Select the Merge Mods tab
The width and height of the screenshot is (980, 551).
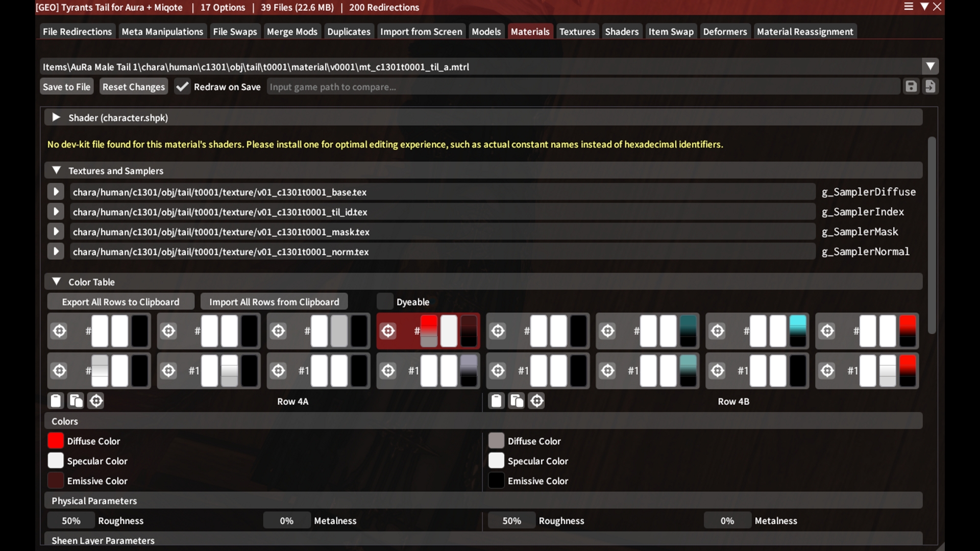pos(292,31)
